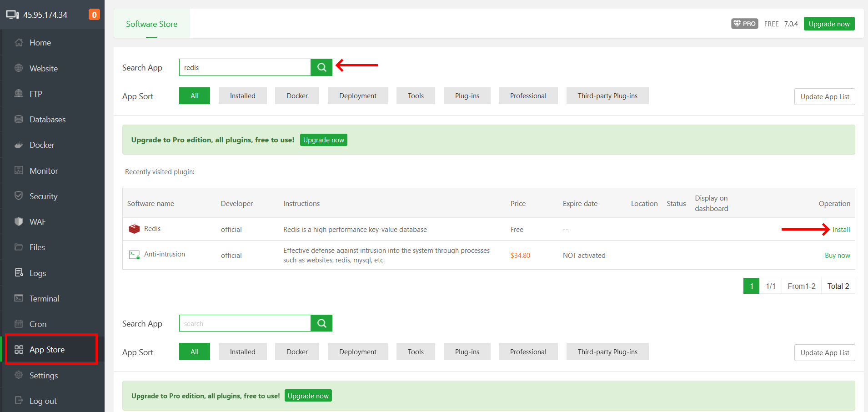The image size is (868, 412).
Task: Click the Total 2 pagination text
Action: [x=838, y=286]
